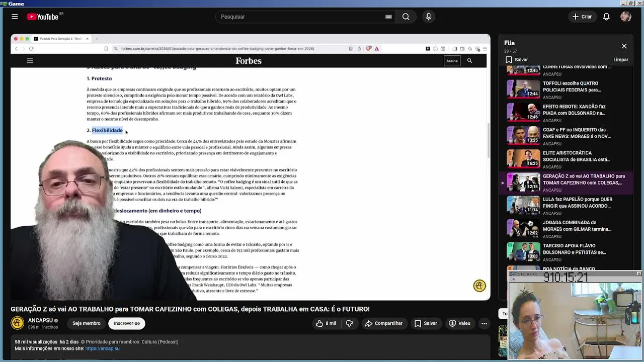
Task: Open the ANCAPSU channel name link
Action: coord(40,320)
